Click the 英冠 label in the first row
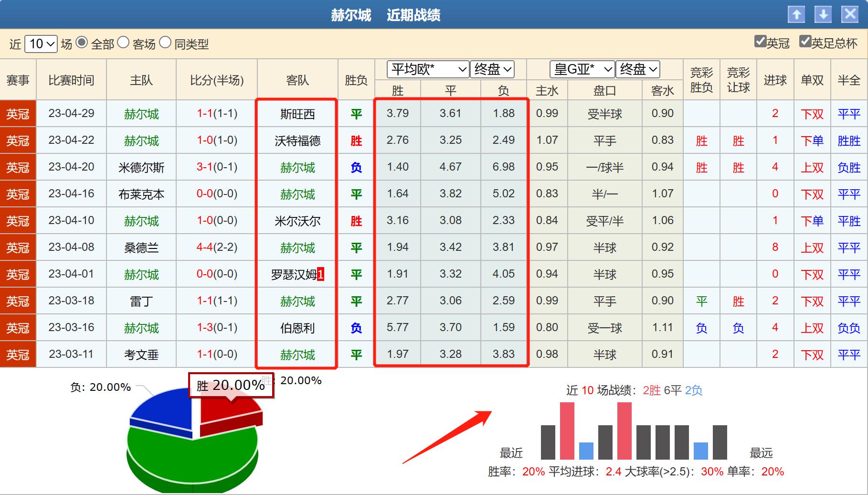Image resolution: width=868 pixels, height=495 pixels. [18, 114]
